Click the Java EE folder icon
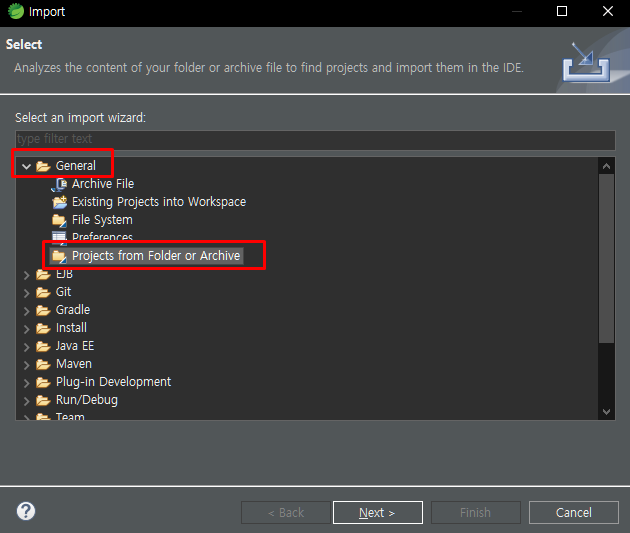 pos(43,346)
